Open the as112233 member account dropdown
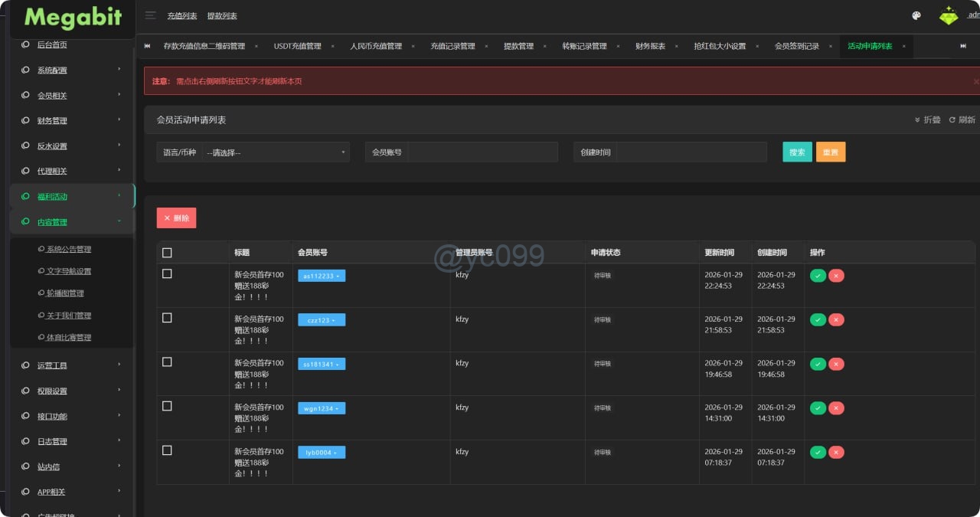980x517 pixels. click(322, 276)
